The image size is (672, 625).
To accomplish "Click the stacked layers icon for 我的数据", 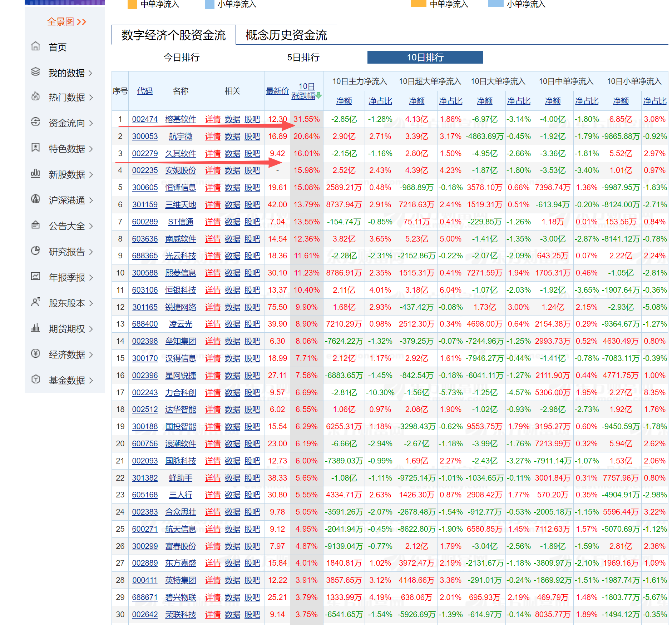I will pyautogui.click(x=35, y=72).
